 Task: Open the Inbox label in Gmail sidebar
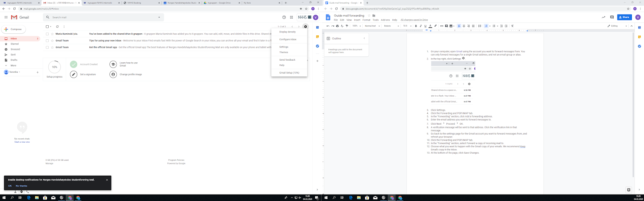[x=20, y=39]
